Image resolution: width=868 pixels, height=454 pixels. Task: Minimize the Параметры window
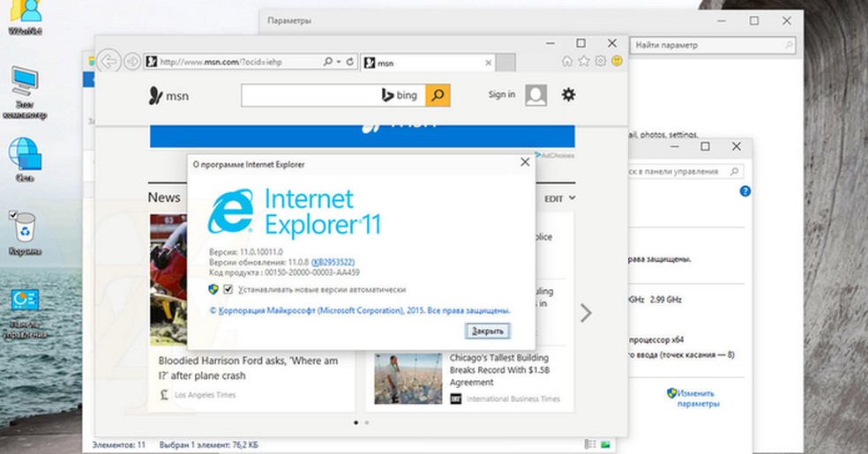[x=722, y=21]
